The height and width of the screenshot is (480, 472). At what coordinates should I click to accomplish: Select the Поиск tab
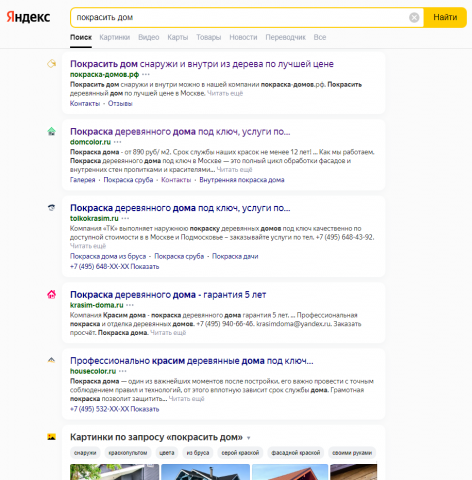click(x=81, y=37)
